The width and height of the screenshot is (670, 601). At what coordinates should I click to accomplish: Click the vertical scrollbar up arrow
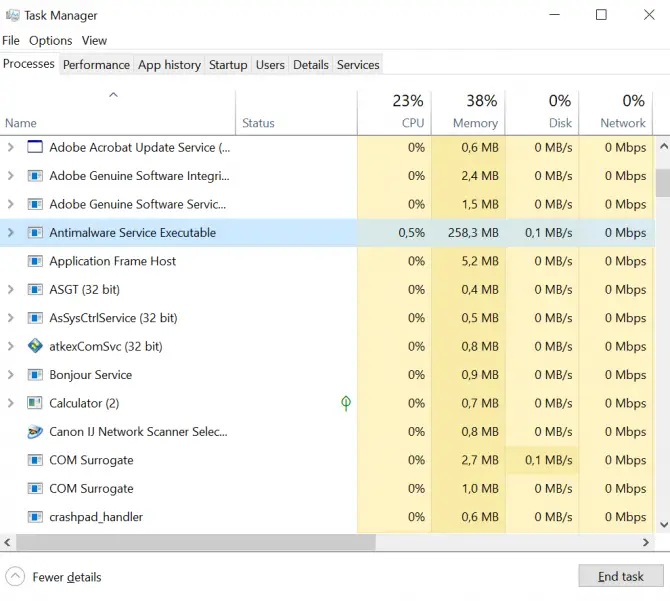663,147
